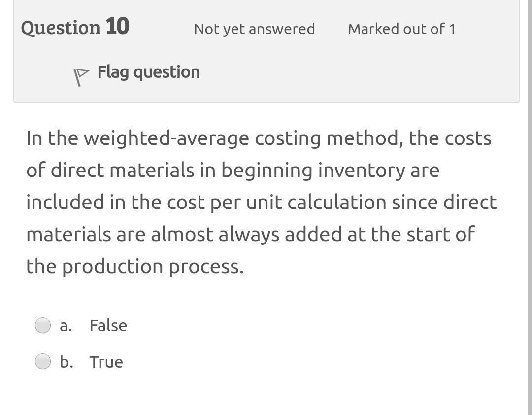532x415 pixels.
Task: Select the Flag question option
Action: coord(148,72)
